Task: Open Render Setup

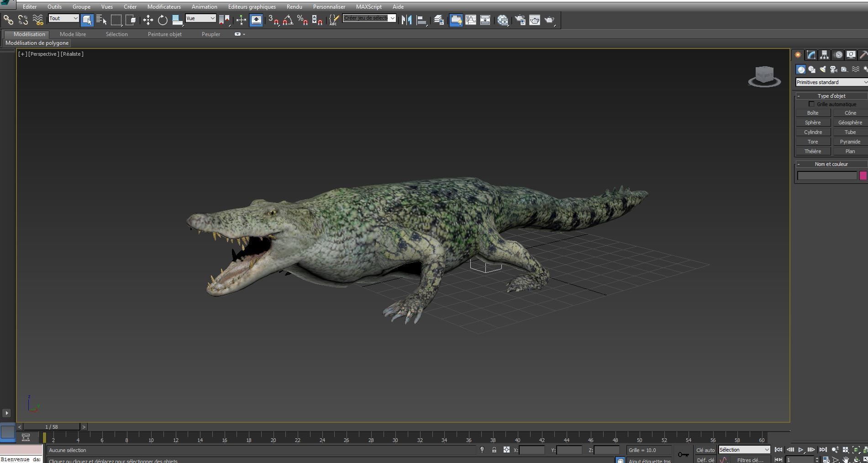Action: point(520,20)
